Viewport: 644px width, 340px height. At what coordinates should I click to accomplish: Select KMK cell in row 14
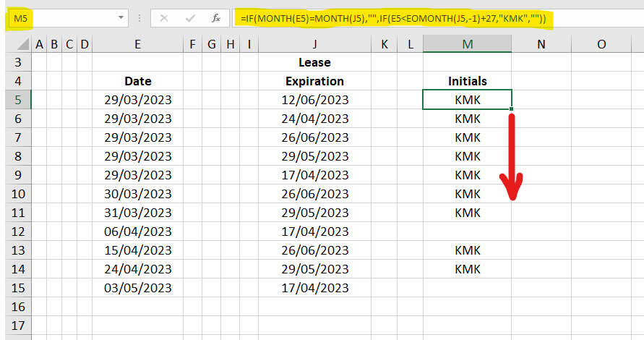tap(468, 269)
